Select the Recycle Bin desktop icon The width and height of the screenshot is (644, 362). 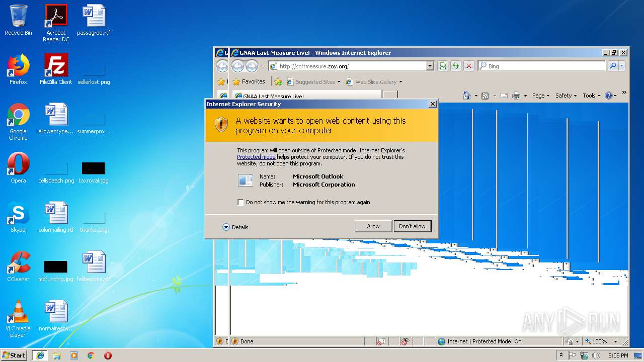coord(18,20)
